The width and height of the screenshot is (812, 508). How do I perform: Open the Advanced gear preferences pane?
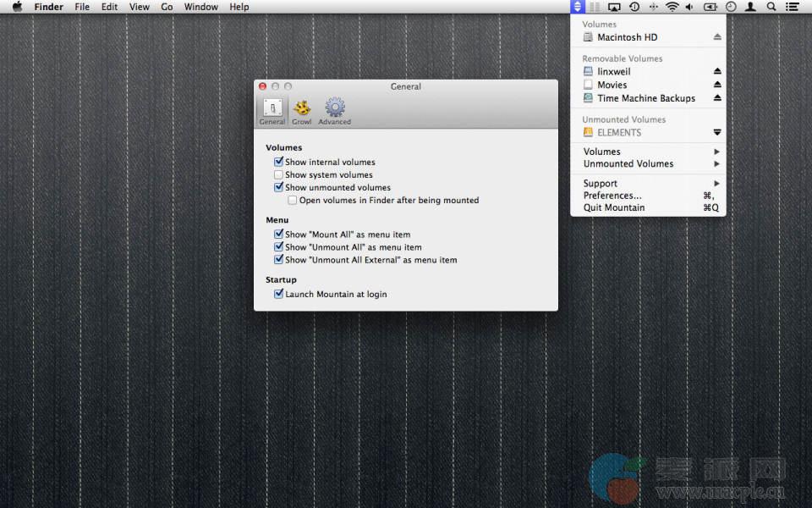[x=335, y=110]
